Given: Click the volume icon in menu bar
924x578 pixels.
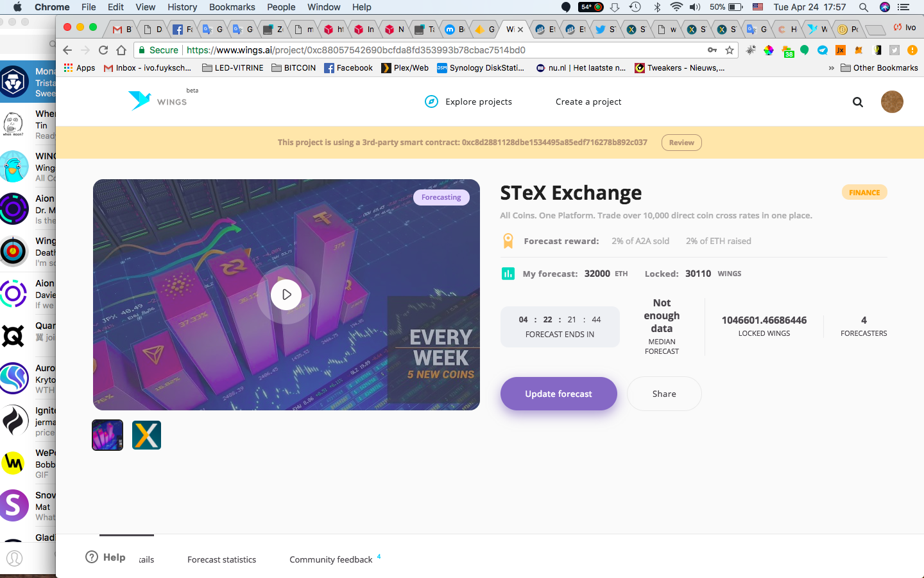Looking at the screenshot, I should coord(695,7).
